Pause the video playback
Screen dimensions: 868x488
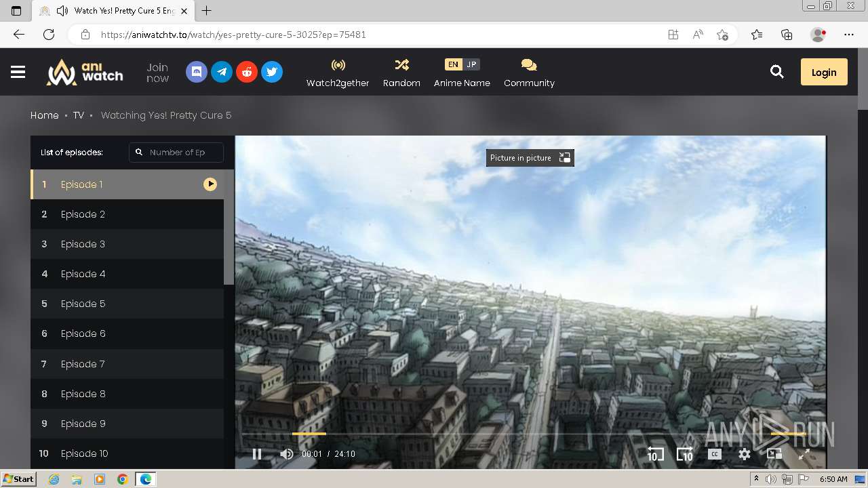click(x=257, y=454)
